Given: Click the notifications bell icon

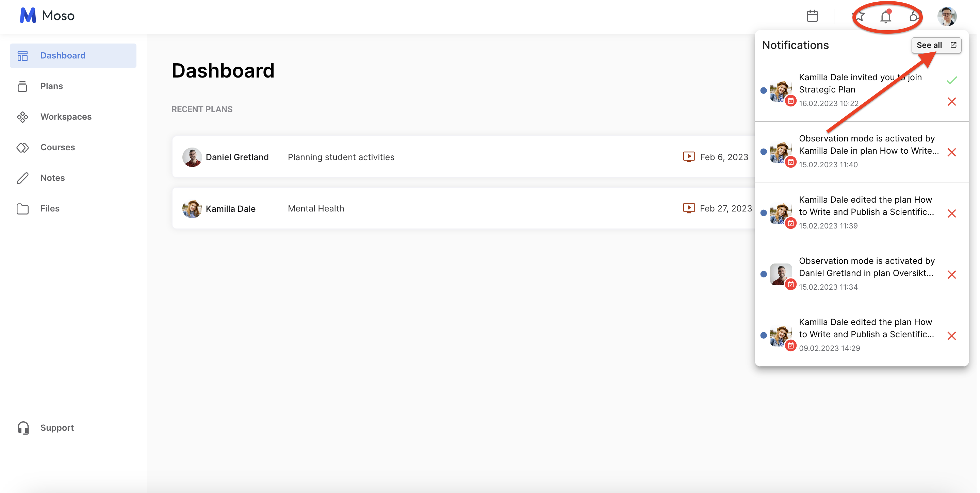Looking at the screenshot, I should point(886,17).
